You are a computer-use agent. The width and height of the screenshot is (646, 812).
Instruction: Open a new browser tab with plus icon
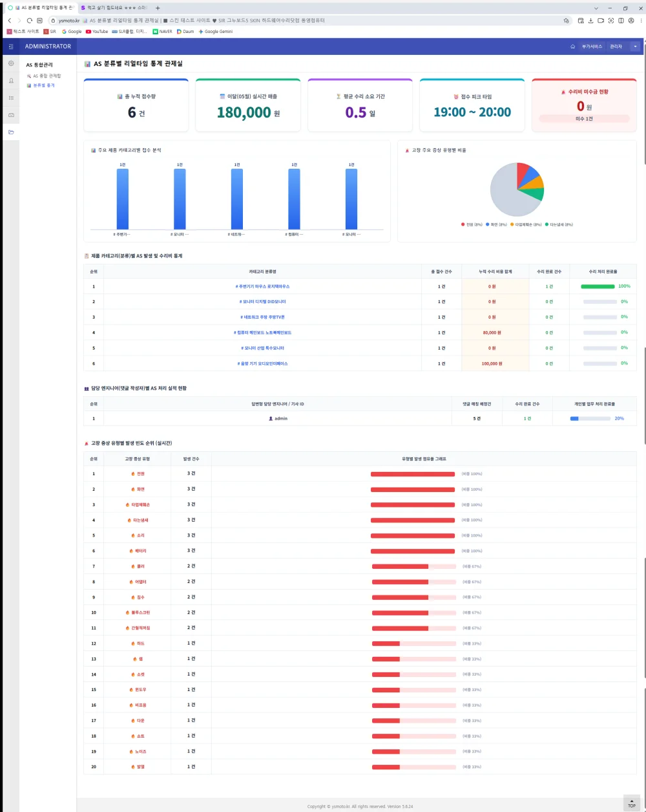click(x=158, y=8)
